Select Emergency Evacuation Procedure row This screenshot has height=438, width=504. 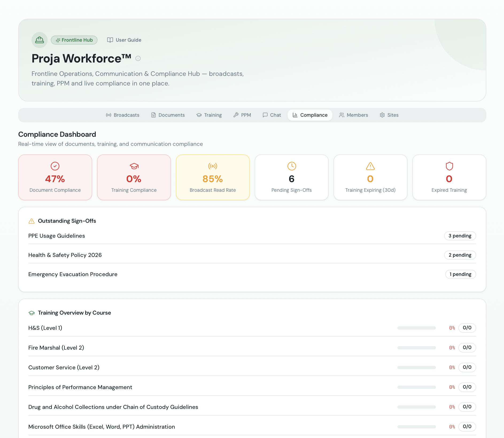252,274
